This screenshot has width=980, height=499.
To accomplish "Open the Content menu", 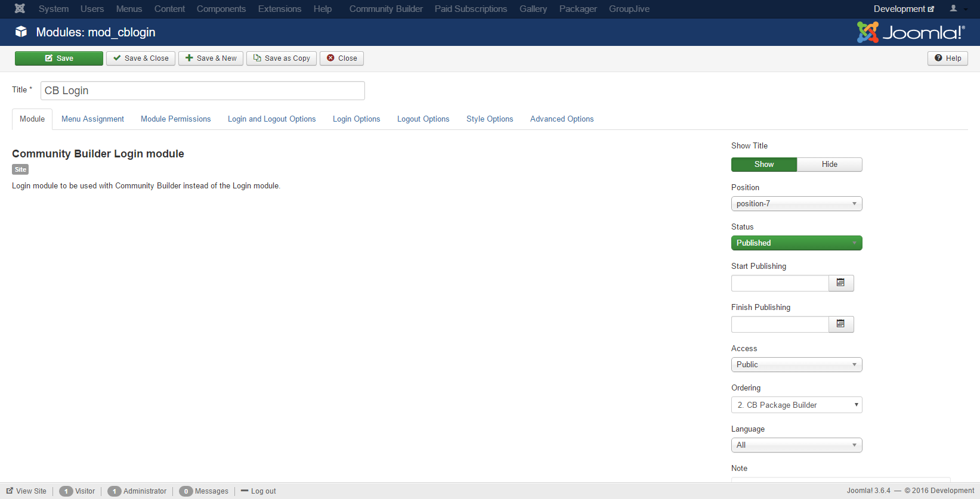I will [x=169, y=9].
